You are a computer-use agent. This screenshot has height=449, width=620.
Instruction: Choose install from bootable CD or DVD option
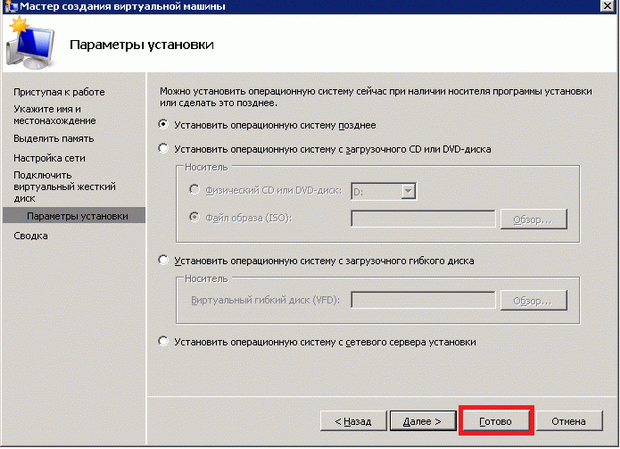pyautogui.click(x=165, y=149)
